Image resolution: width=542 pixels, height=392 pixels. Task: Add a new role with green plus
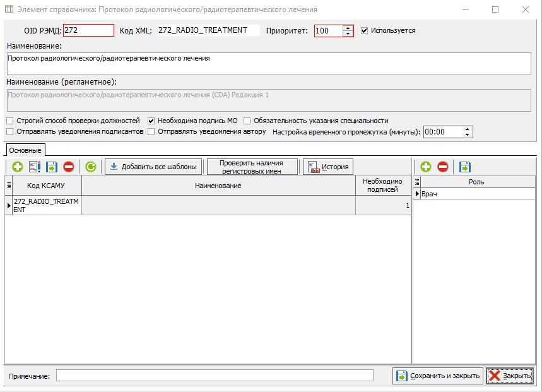click(x=426, y=167)
